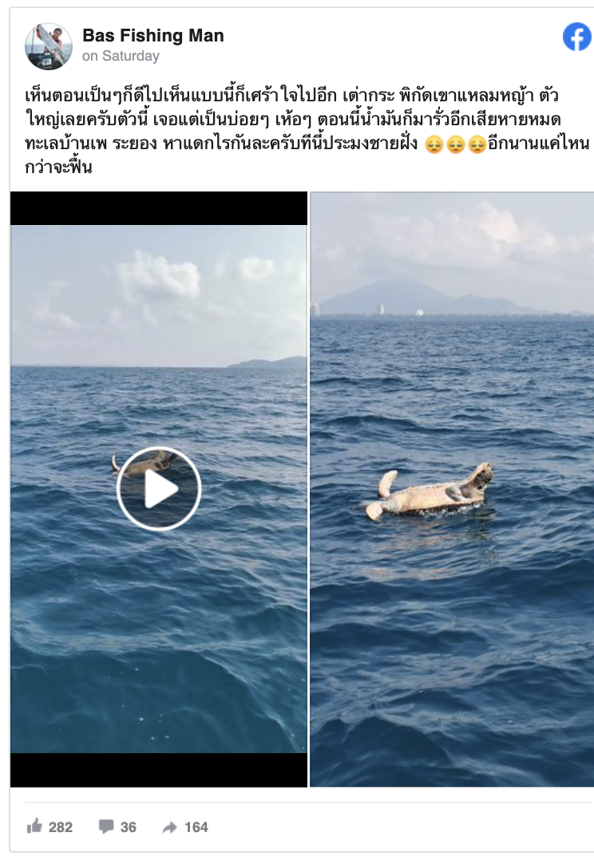Open the Bas Fishing Man page name
Viewport: 594px width, 868px height.
[153, 35]
